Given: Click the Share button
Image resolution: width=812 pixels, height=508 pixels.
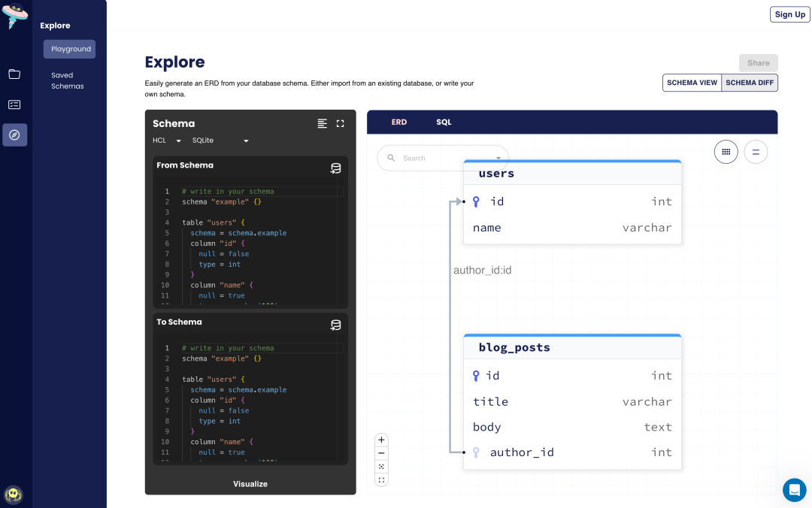Looking at the screenshot, I should [x=758, y=63].
